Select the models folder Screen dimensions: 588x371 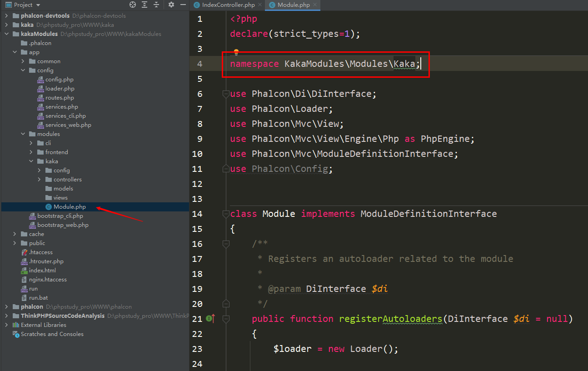click(63, 188)
